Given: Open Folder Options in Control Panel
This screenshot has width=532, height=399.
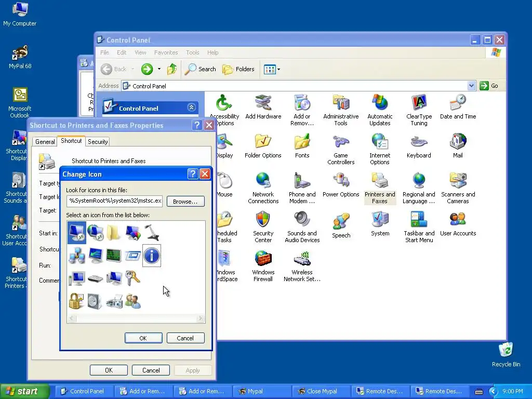Looking at the screenshot, I should (263, 146).
